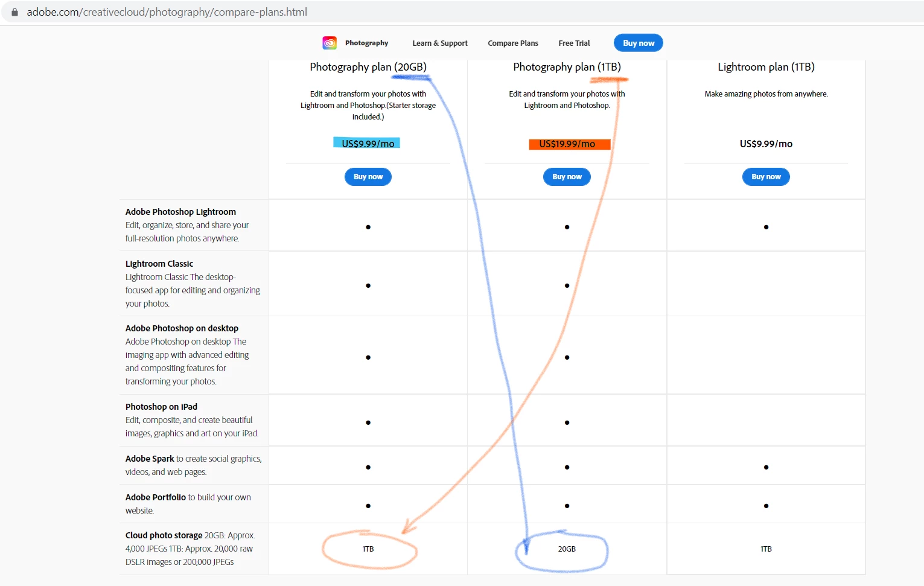Click the 20GB storage cell
This screenshot has width=924, height=586.
567,549
